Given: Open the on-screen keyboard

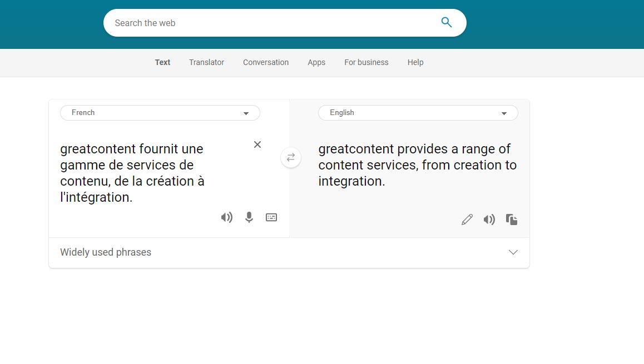Looking at the screenshot, I should pyautogui.click(x=271, y=217).
